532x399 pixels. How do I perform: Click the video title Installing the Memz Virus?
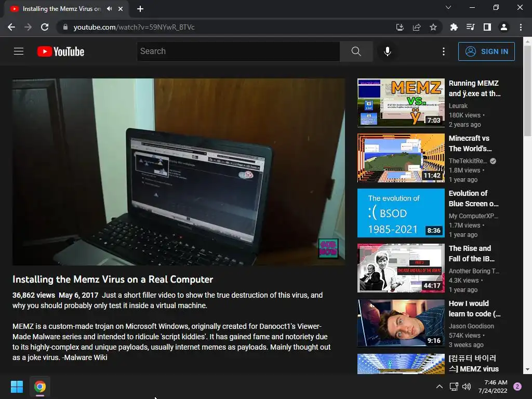click(x=113, y=279)
